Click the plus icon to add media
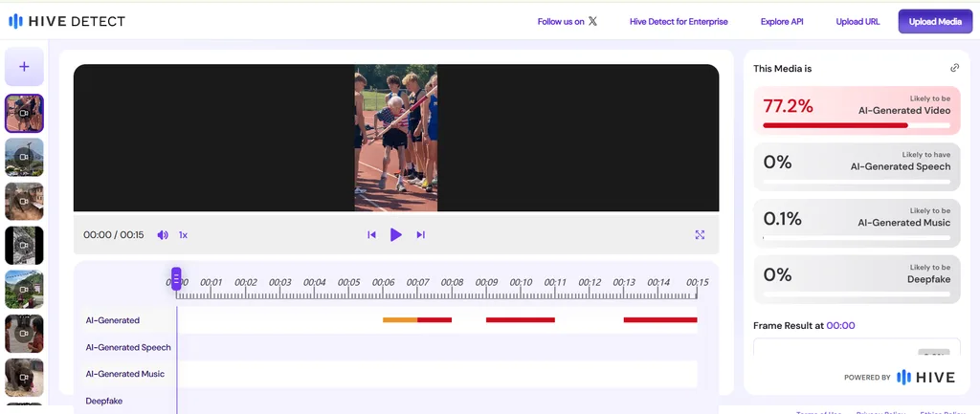Screen dimensions: 980x414 click(24, 67)
